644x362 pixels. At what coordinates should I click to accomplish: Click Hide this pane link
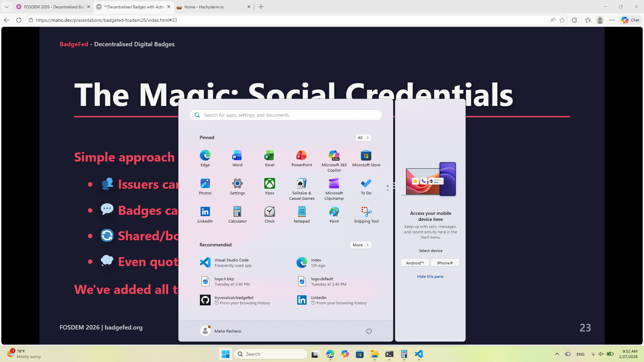tap(430, 277)
